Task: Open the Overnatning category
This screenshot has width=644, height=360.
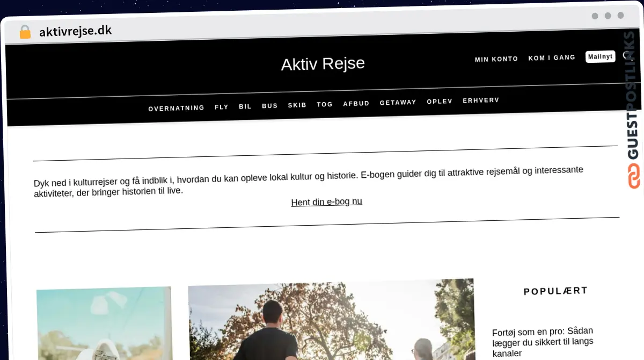Action: pos(176,108)
